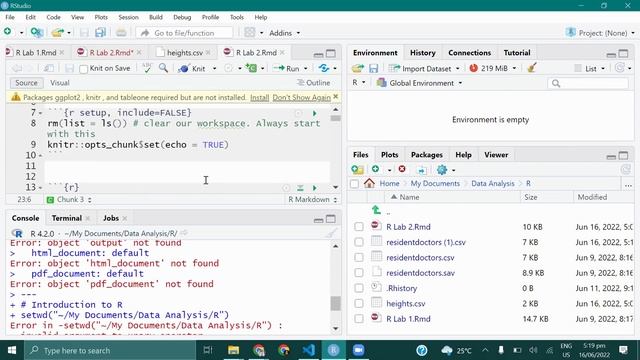Switch to the Terminal tab
Image resolution: width=640 pixels, height=360 pixels.
tap(67, 218)
